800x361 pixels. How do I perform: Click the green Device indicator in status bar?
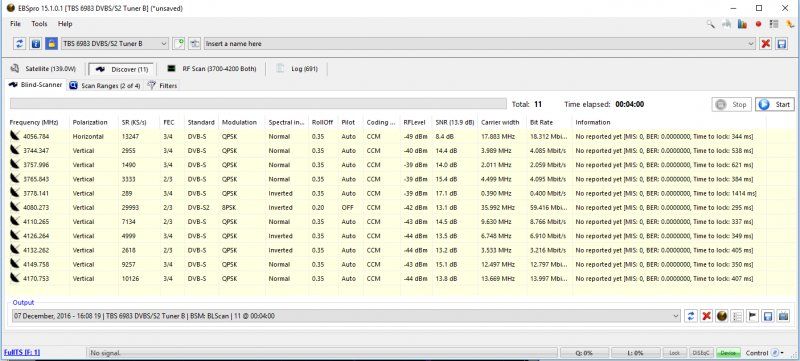(728, 353)
